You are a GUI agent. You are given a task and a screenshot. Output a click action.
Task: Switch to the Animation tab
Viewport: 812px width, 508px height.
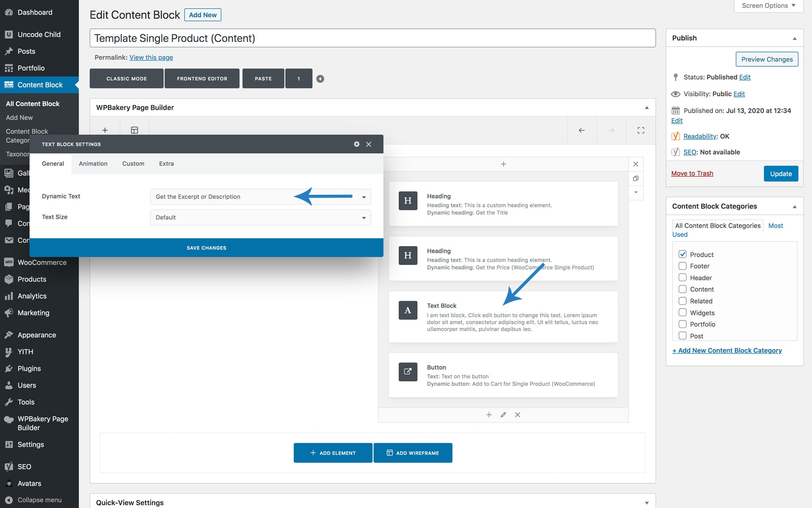click(x=93, y=164)
